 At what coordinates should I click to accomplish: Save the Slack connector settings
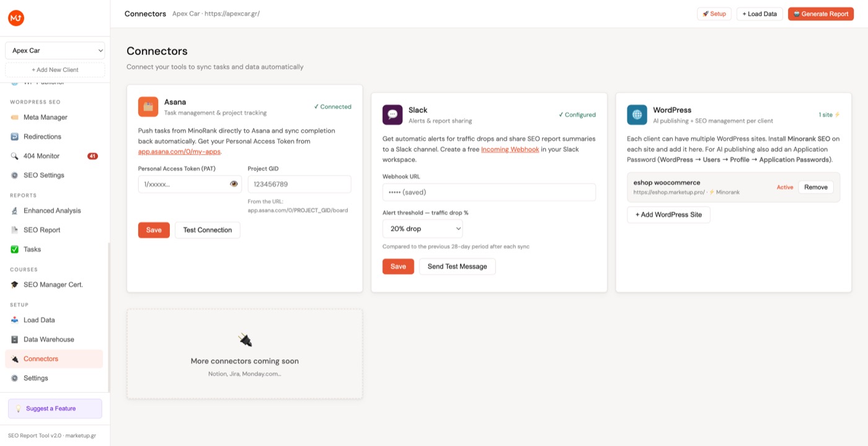tap(398, 267)
